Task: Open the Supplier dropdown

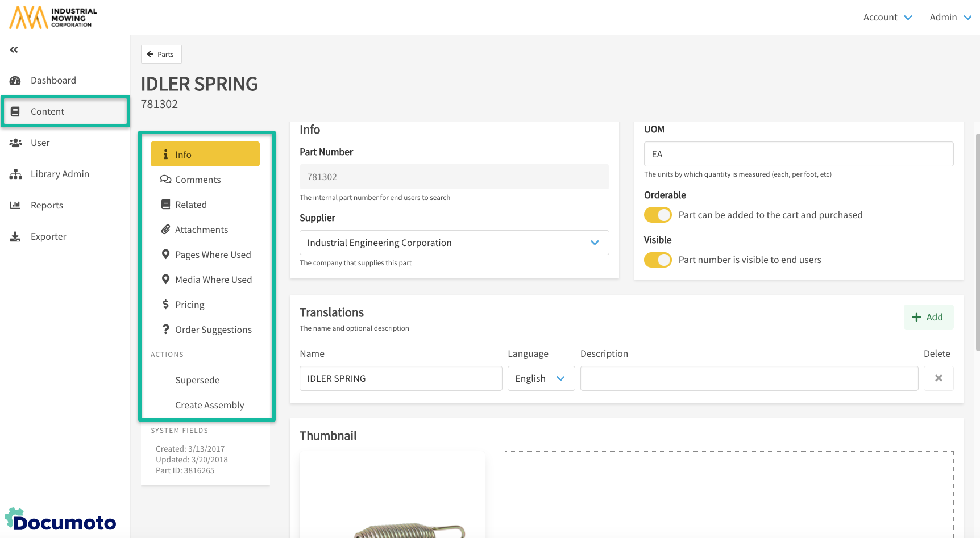Action: [454, 243]
